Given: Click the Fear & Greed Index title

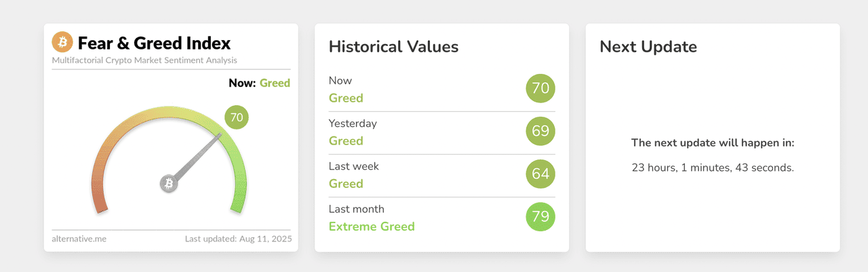Looking at the screenshot, I should click(x=154, y=43).
